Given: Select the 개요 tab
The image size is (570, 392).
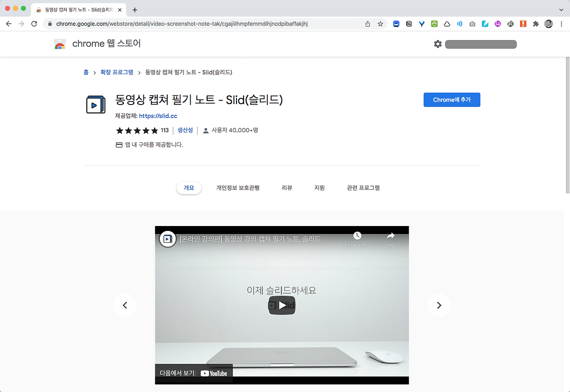Looking at the screenshot, I should [189, 188].
